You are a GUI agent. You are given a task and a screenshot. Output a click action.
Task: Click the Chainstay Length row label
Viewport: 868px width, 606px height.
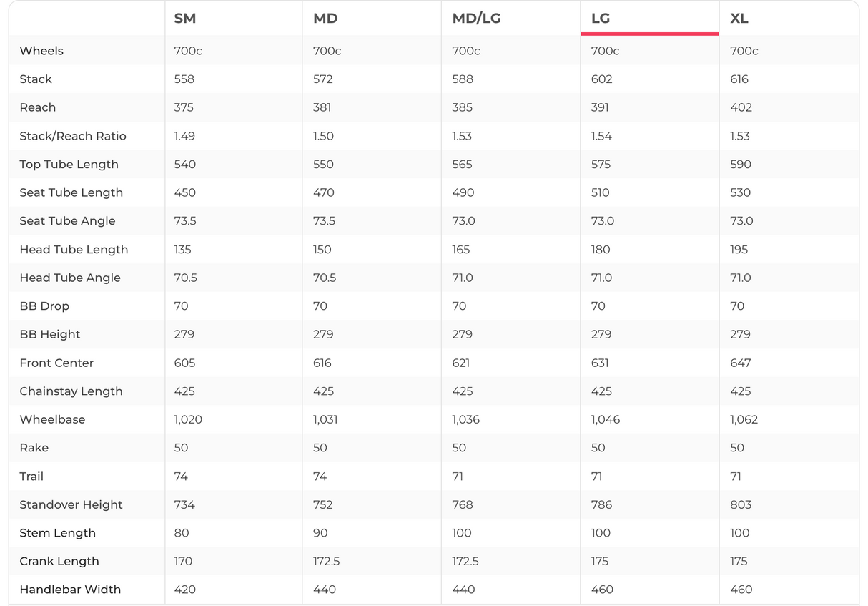(x=71, y=391)
